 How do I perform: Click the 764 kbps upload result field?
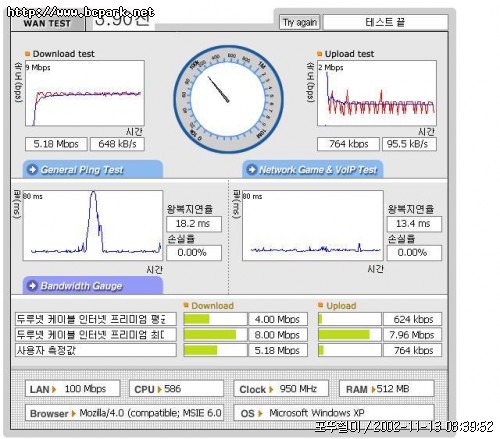point(348,144)
